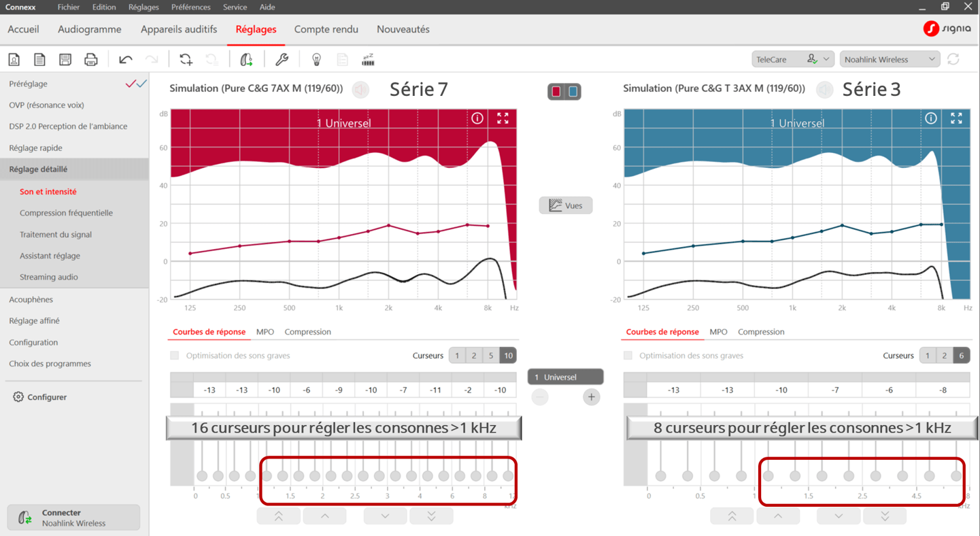980x536 pixels.
Task: Click the light bulb icon in the toolbar
Action: [x=316, y=60]
